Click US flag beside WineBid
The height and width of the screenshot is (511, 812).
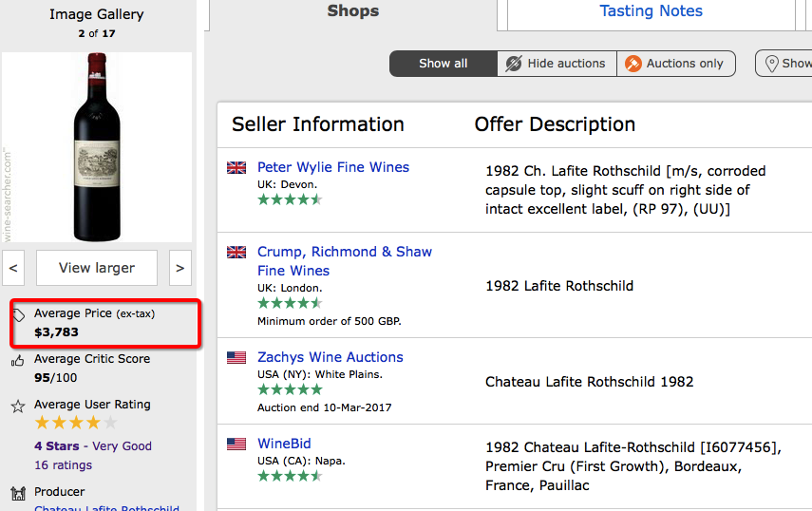pos(236,444)
